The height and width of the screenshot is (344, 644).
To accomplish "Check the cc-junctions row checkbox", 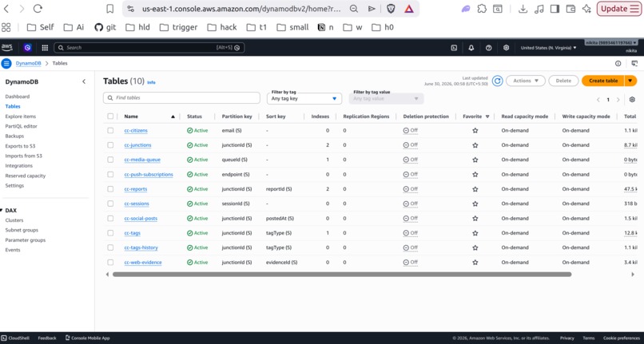I will coord(110,145).
